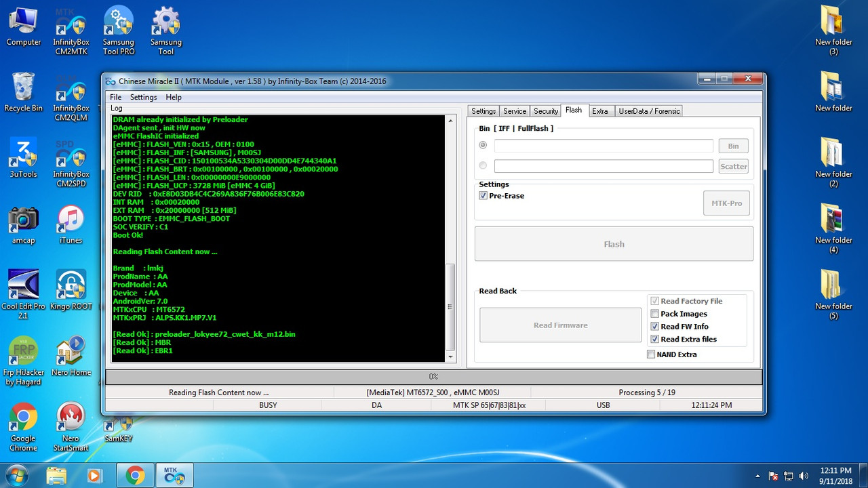Viewport: 868px width, 488px height.
Task: Open amcap camera application icon
Action: (x=23, y=225)
